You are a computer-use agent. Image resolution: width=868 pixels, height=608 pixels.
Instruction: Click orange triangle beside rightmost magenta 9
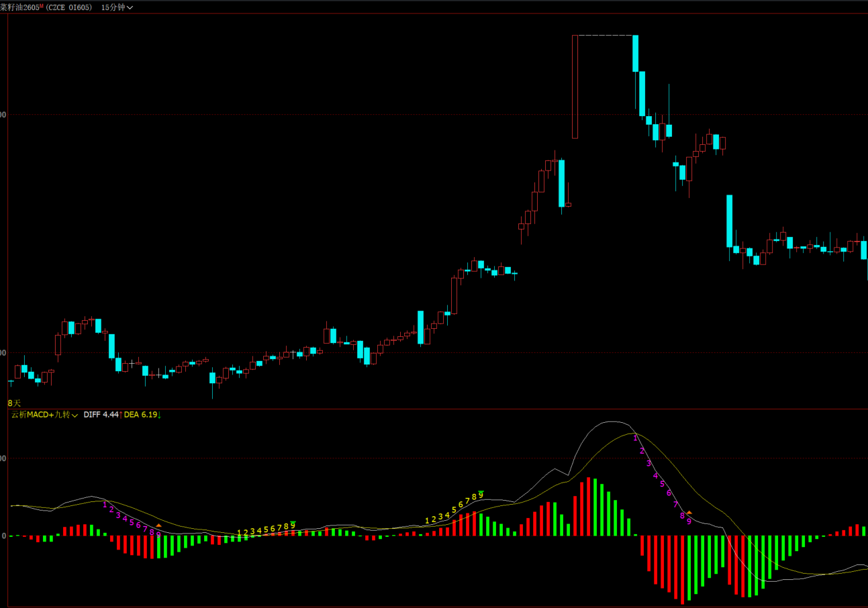click(689, 513)
